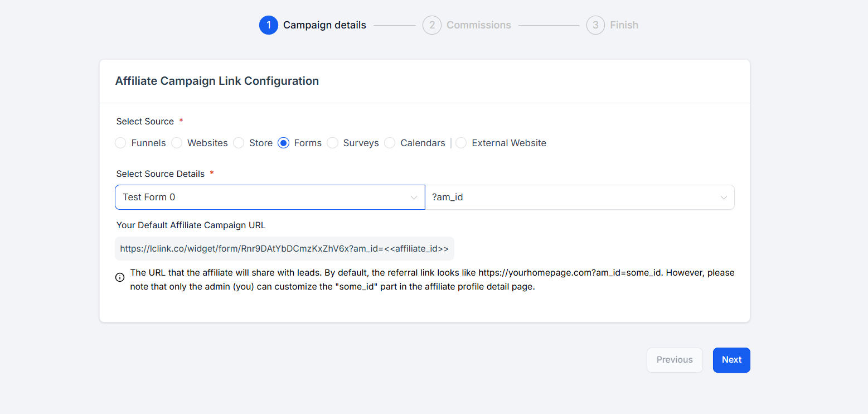This screenshot has height=414, width=868.
Task: Click the step 3 circle icon
Action: click(x=595, y=25)
